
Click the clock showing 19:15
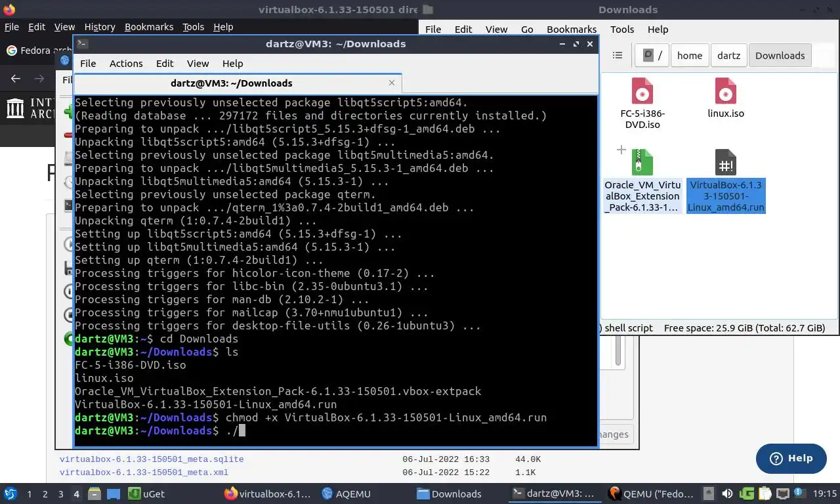(825, 493)
